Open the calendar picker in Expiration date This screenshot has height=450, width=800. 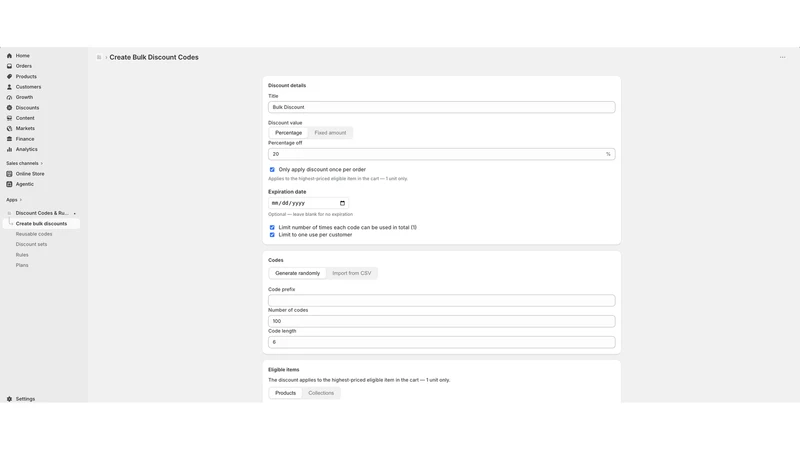click(x=342, y=203)
